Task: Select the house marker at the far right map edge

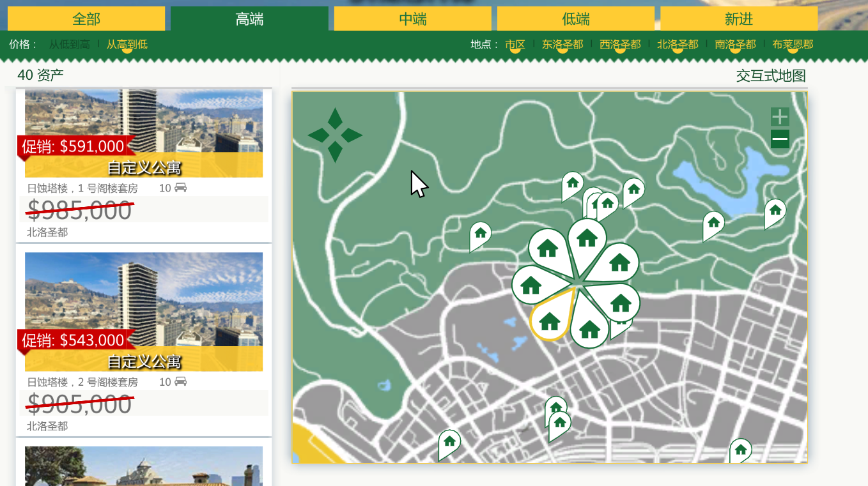Action: click(x=775, y=212)
